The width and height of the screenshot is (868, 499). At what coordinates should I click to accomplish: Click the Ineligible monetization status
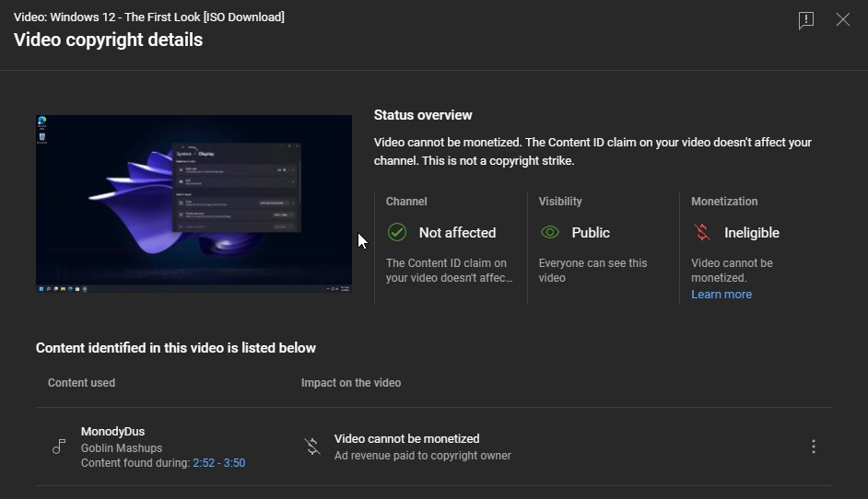click(x=752, y=233)
